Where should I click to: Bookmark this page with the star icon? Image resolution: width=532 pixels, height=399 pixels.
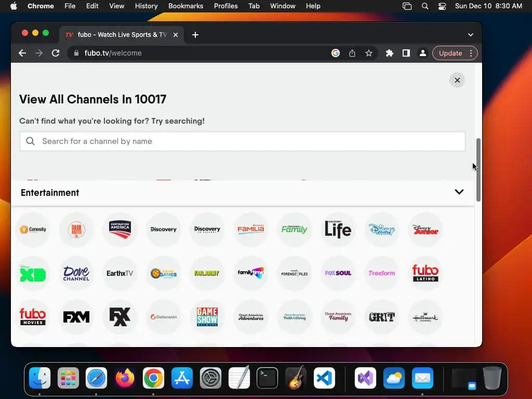pos(369,54)
